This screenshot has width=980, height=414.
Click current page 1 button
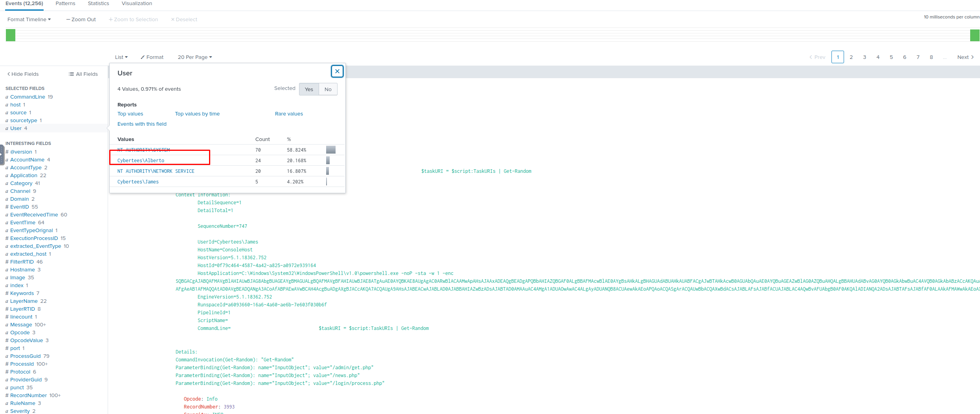(x=838, y=57)
